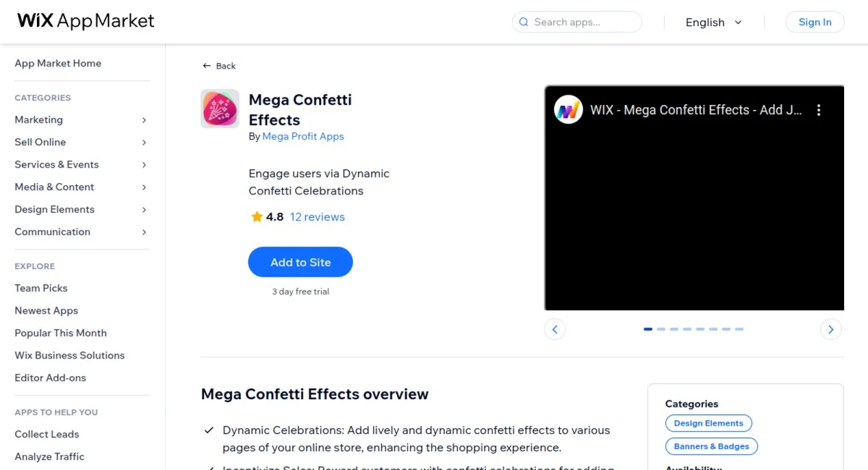
Task: Open Design Elements in the sidebar
Action: 54,210
